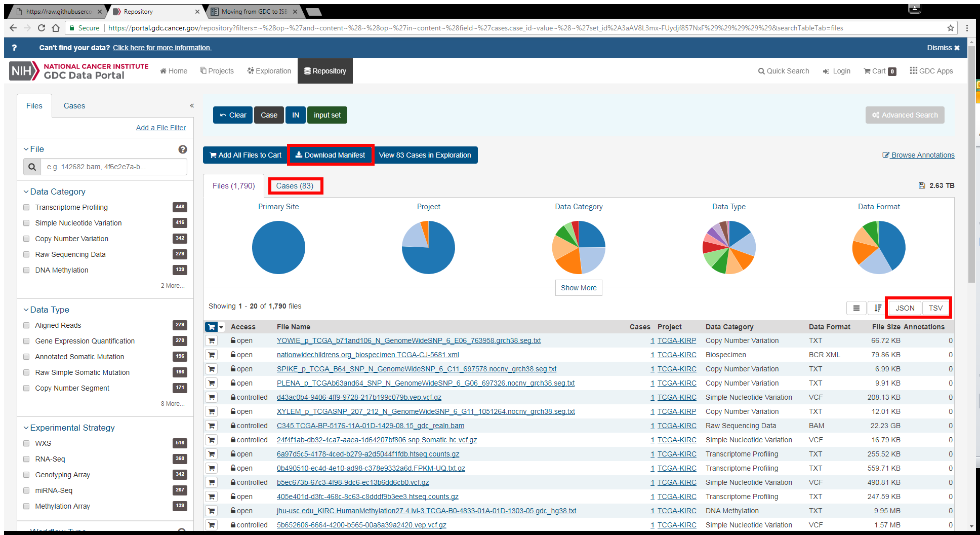Click Add All Files to Cart
Screen dimensions: 980x535
246,155
